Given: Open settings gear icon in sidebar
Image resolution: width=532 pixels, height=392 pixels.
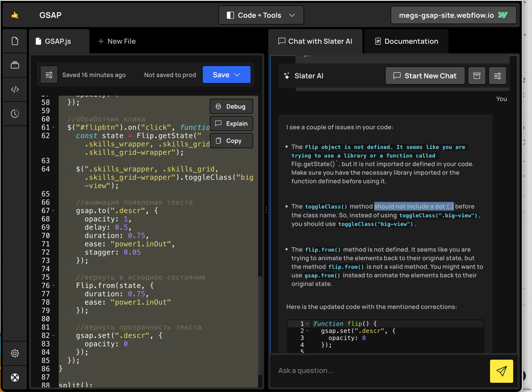Looking at the screenshot, I should click(x=15, y=353).
